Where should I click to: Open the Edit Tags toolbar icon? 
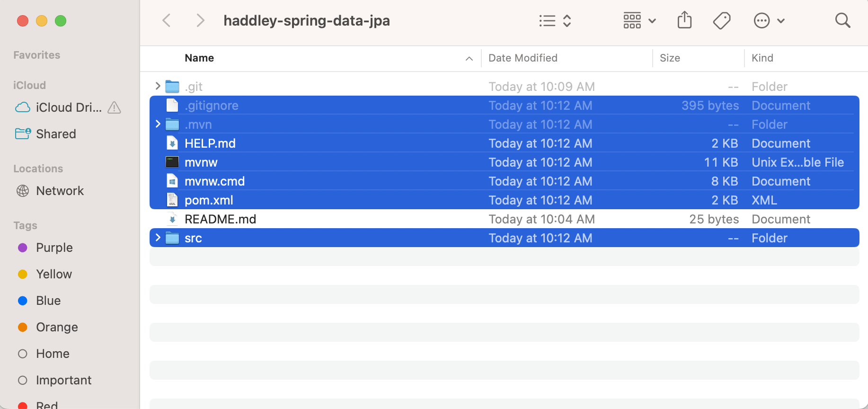point(722,20)
